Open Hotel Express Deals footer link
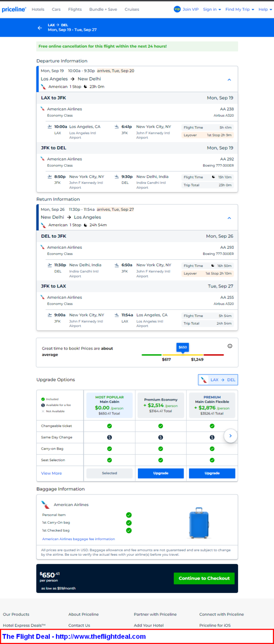The width and height of the screenshot is (274, 644). tap(24, 625)
